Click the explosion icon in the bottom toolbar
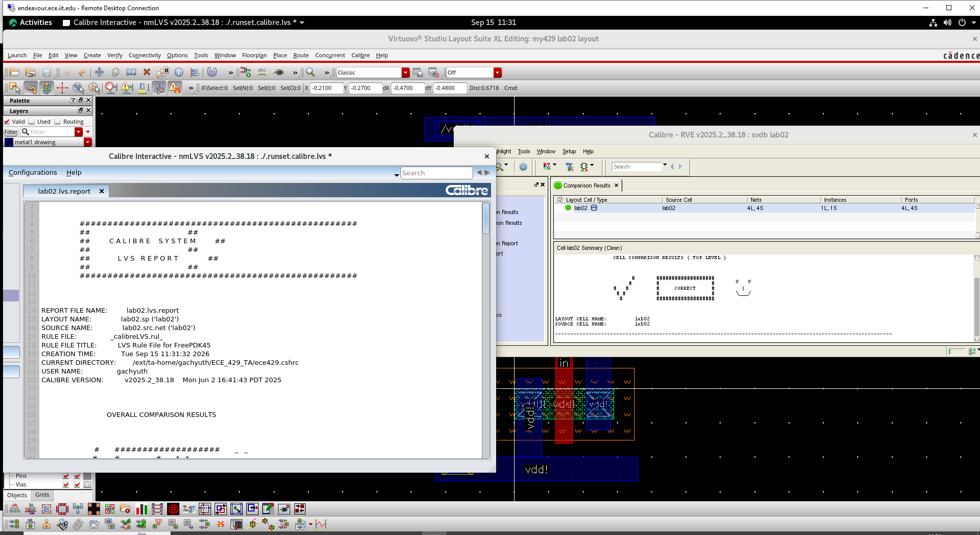Viewport: 980px width, 535px height. pos(221,524)
